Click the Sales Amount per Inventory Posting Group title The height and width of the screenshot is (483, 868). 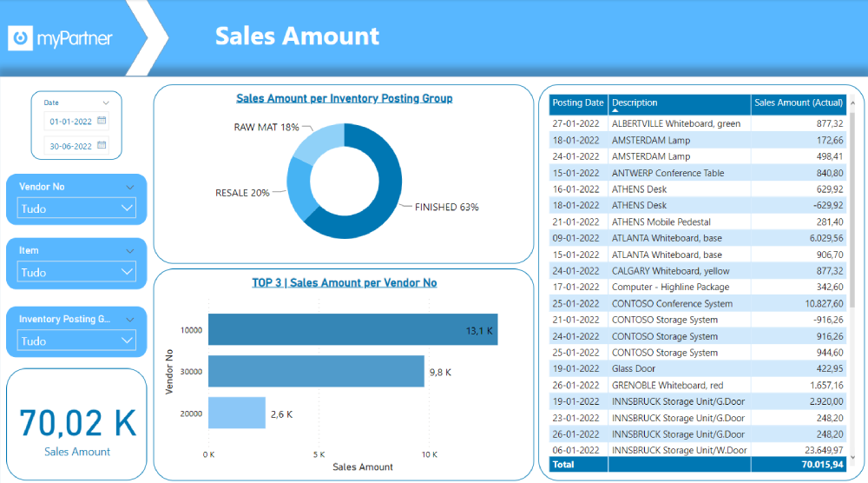(x=344, y=99)
